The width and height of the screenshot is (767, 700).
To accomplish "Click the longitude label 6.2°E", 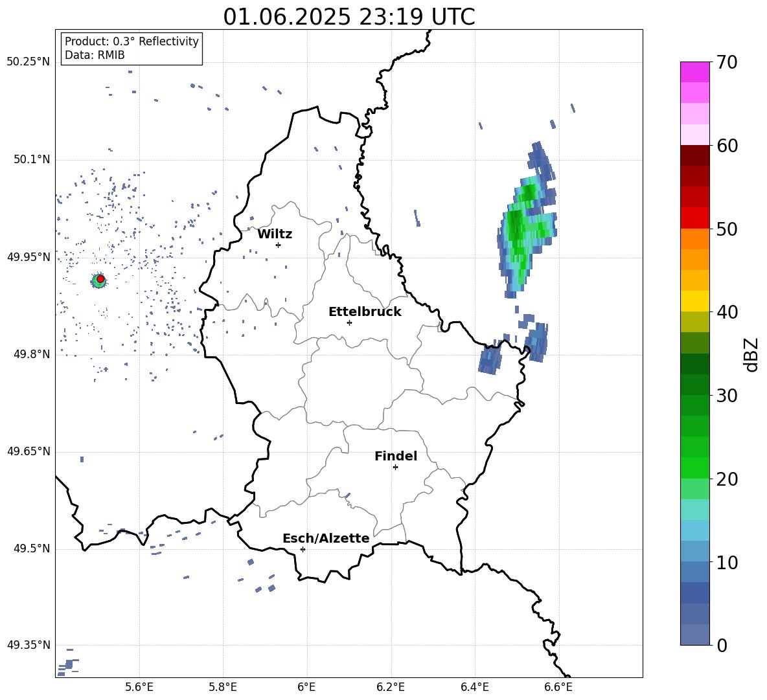I will [391, 687].
